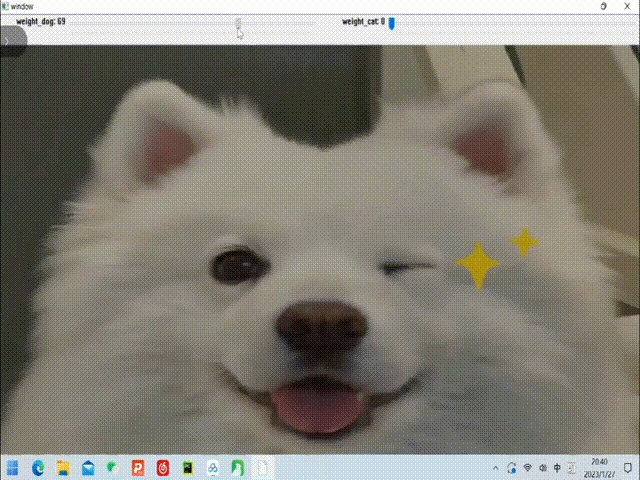Open the Windows Start menu
Image resolution: width=640 pixels, height=480 pixels.
point(13,468)
